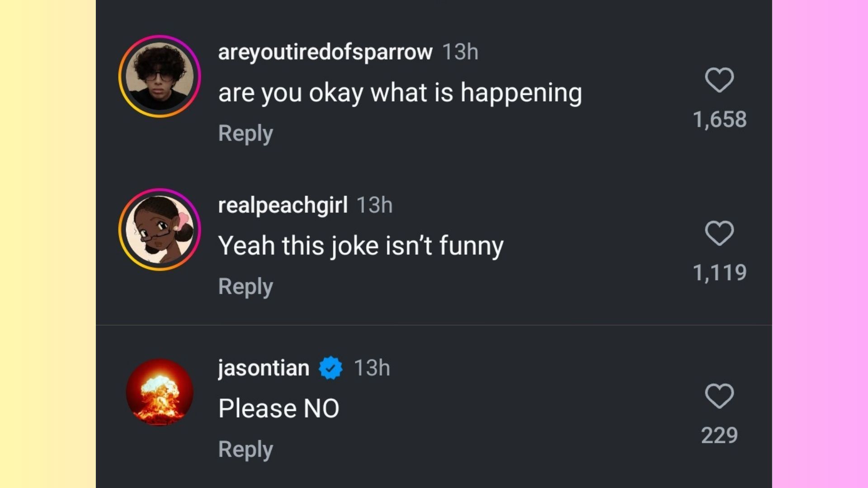Viewport: 868px width, 488px height.
Task: Reply to "Yeah this joke isn't funny"
Action: click(245, 286)
